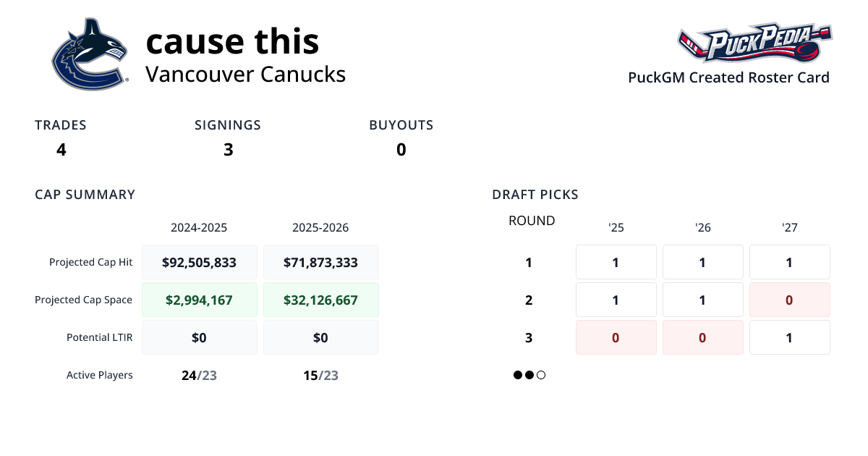Select the green $32,126,667 cap space cell
The height and width of the screenshot is (456, 868).
(x=320, y=300)
